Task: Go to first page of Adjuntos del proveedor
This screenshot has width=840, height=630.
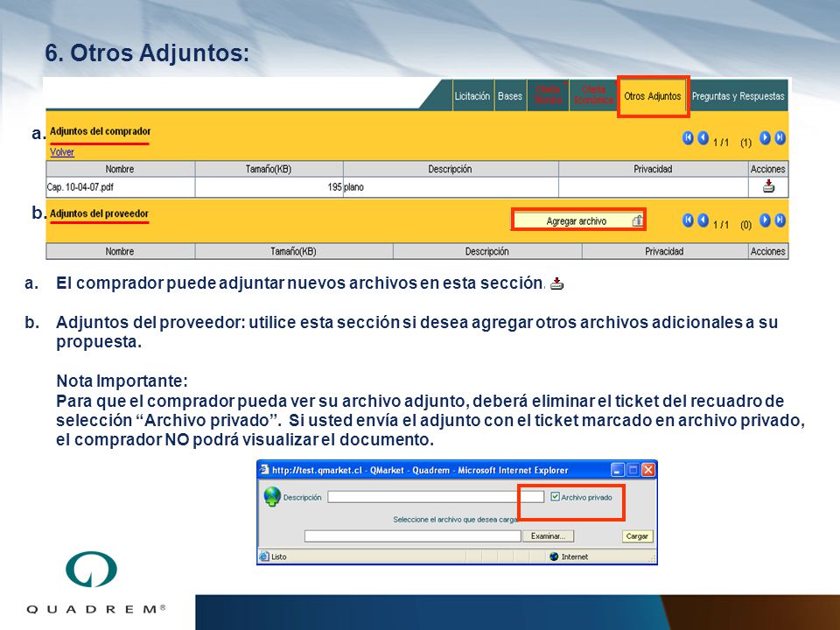Action: (688, 220)
